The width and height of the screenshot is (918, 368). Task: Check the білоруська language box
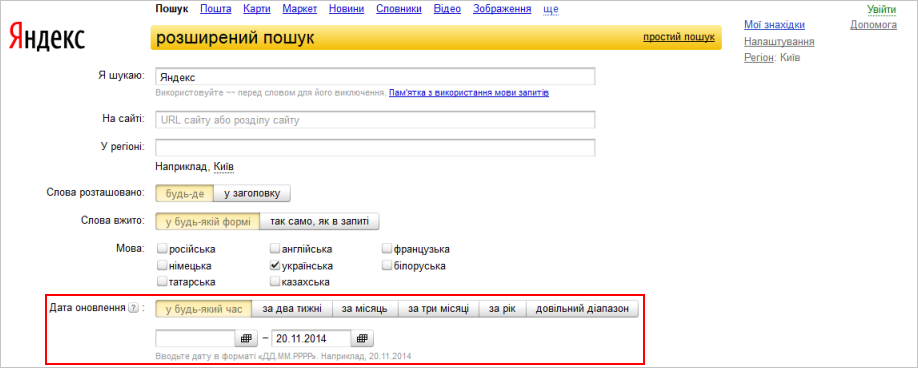pos(386,266)
